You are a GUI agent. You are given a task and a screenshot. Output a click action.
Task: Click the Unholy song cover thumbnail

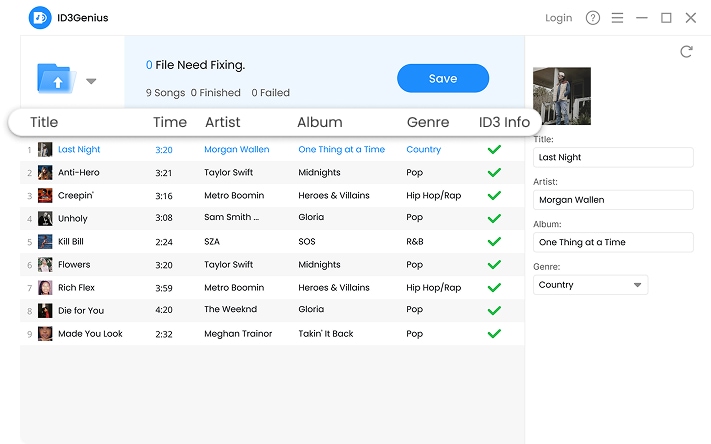pos(45,219)
